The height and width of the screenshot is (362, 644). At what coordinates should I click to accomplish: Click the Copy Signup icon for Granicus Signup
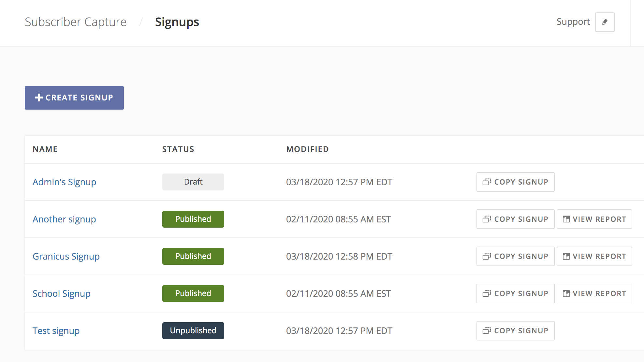pyautogui.click(x=486, y=256)
